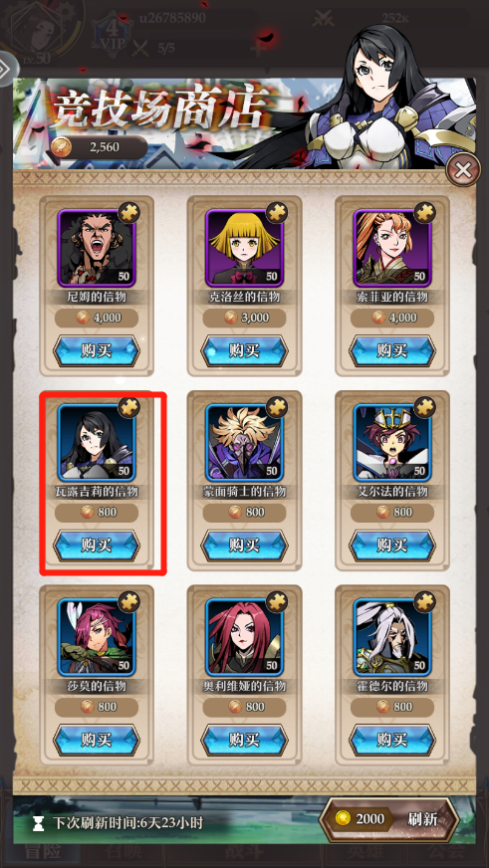
Task: Click 购买 under 蒙面骑士的信物
Action: [244, 545]
